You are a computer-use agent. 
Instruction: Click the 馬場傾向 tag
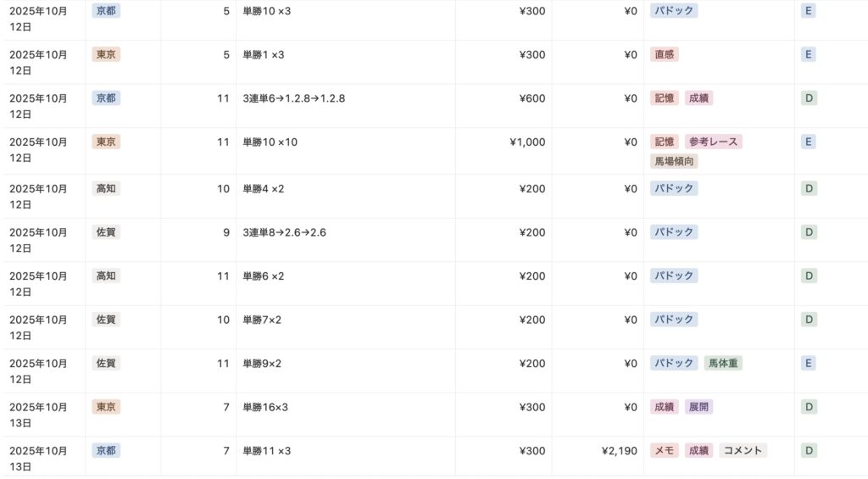click(x=674, y=161)
